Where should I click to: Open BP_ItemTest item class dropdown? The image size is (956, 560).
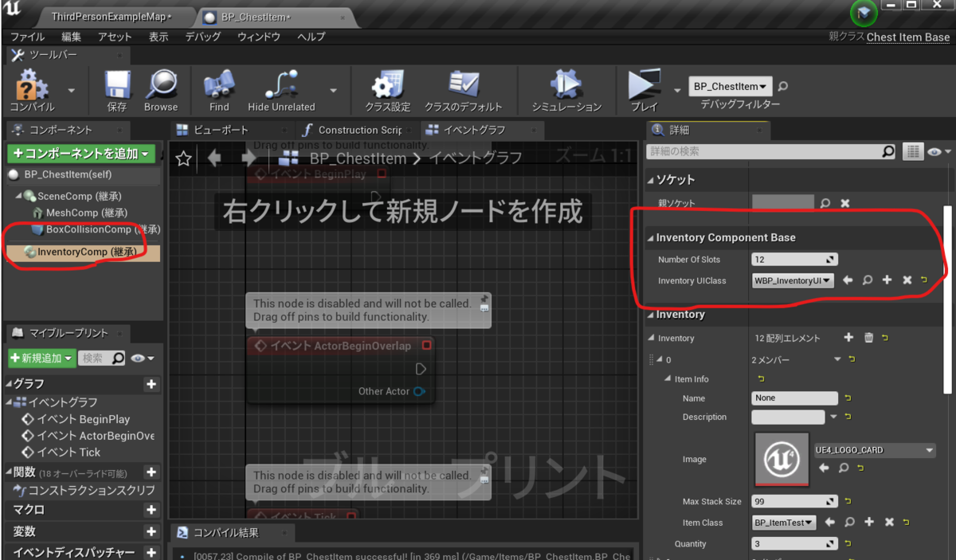[x=784, y=523]
